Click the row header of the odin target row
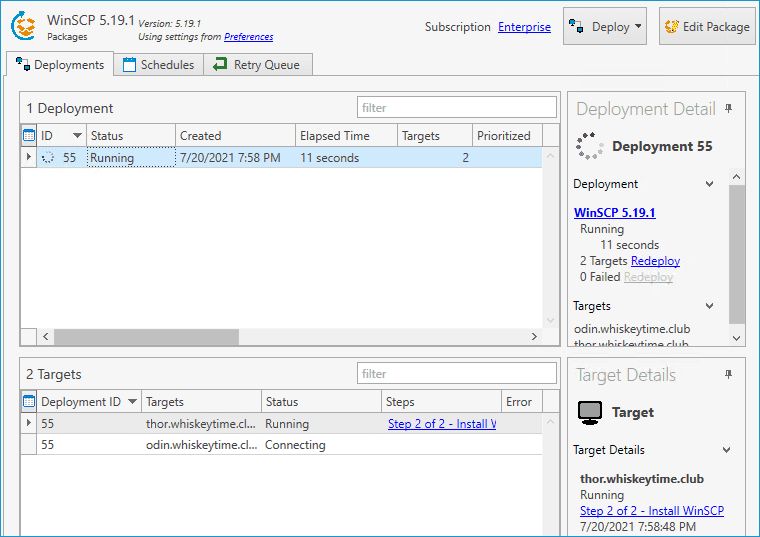Viewport: 760px width, 537px height. click(x=29, y=445)
